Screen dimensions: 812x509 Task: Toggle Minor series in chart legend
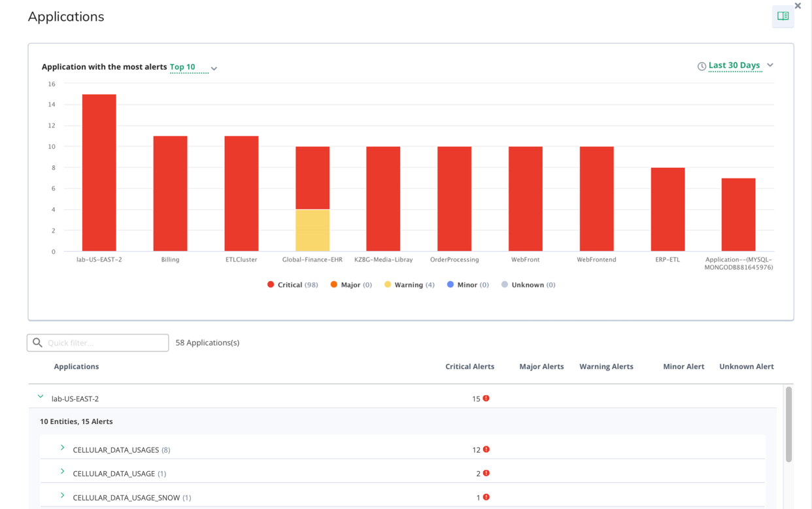[x=467, y=285]
